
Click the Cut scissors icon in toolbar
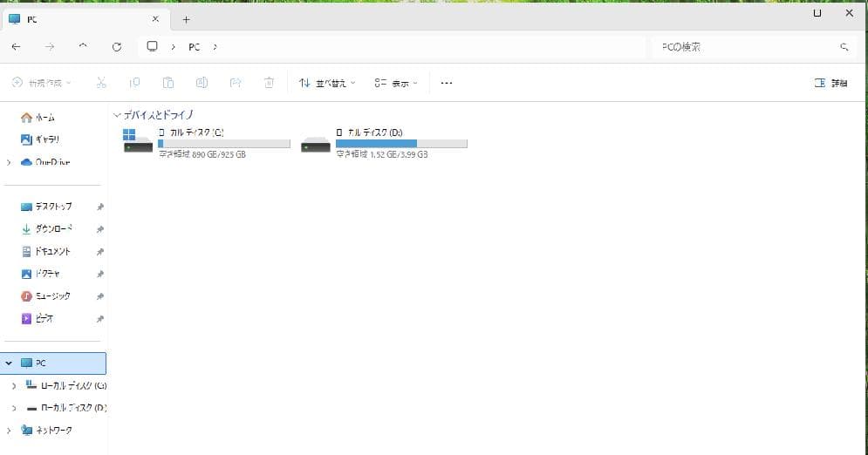pyautogui.click(x=101, y=83)
